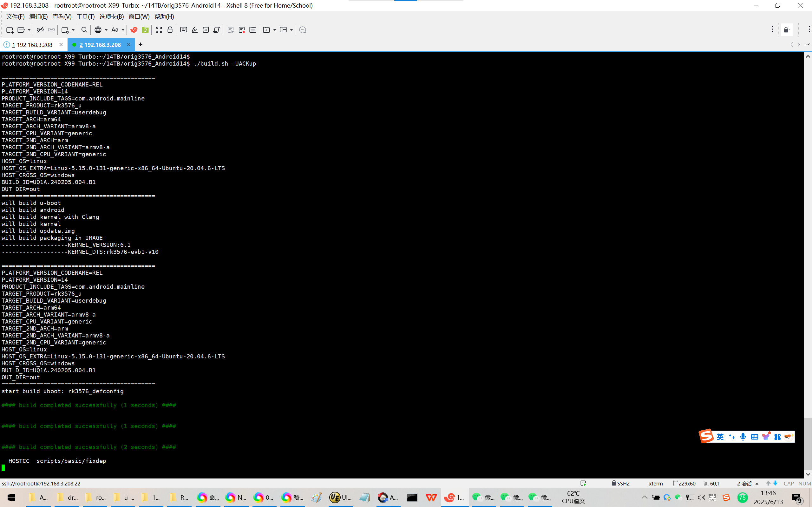Expand the Open session dropdown arrow
This screenshot has width=812, height=507.
pos(29,30)
